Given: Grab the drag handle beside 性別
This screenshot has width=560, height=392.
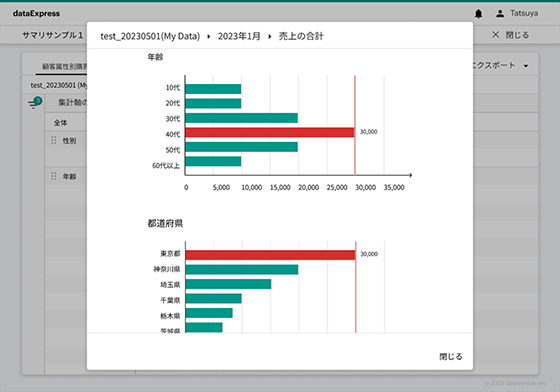Looking at the screenshot, I should tap(54, 140).
